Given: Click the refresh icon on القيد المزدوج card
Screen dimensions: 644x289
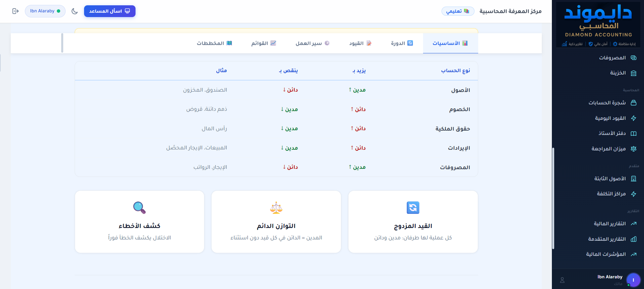Looking at the screenshot, I should (413, 207).
